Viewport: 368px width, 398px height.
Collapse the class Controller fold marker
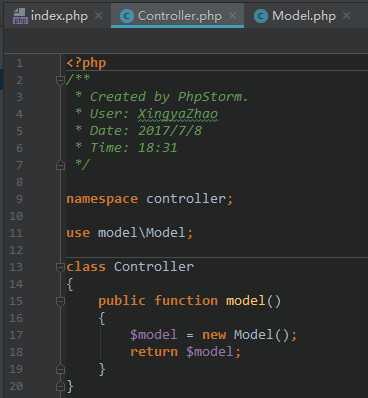[x=60, y=267]
